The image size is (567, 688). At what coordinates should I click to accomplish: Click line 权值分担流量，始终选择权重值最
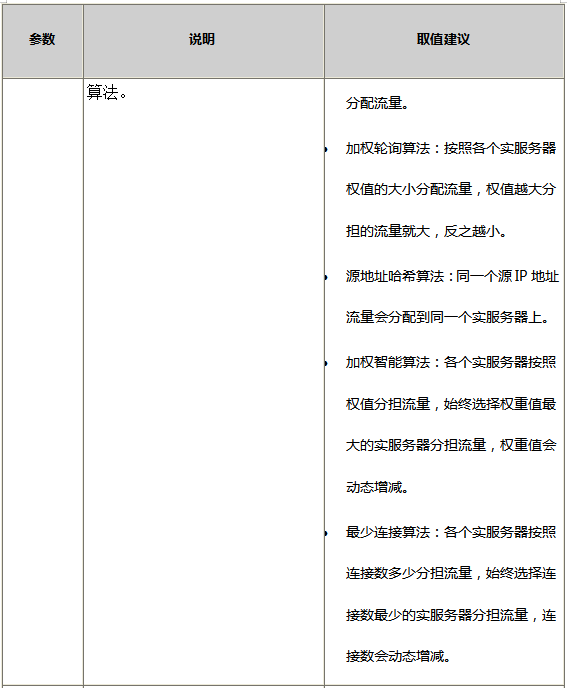(451, 404)
